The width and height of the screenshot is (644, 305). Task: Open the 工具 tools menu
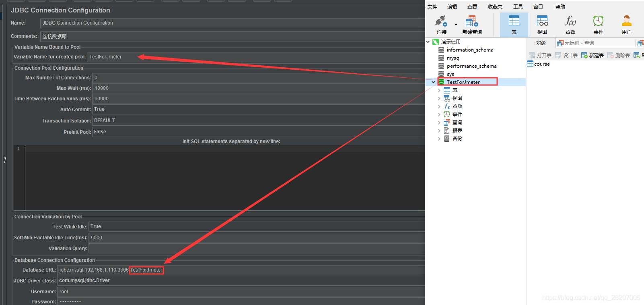[518, 7]
